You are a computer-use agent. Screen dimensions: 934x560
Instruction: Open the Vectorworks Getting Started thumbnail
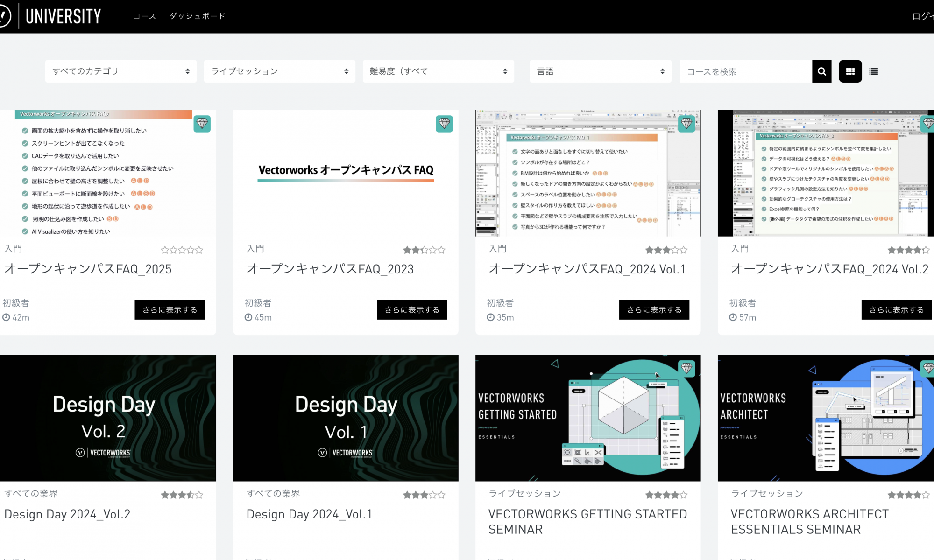click(588, 418)
